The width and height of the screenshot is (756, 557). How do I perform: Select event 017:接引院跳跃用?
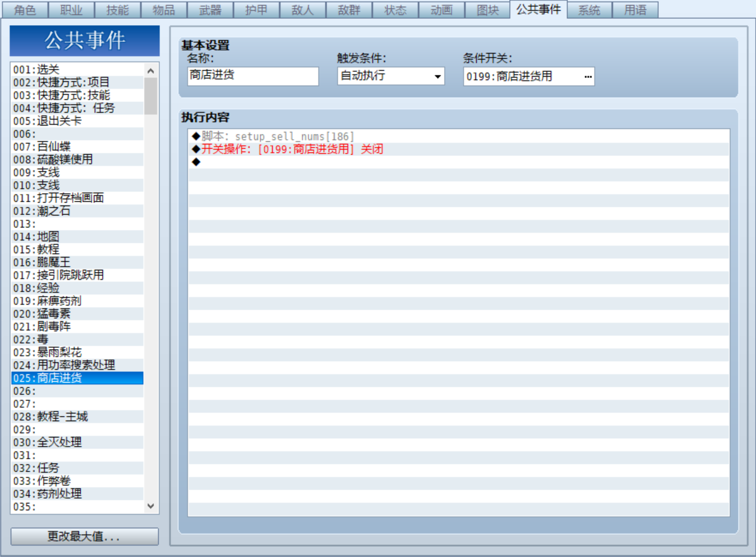pyautogui.click(x=77, y=275)
